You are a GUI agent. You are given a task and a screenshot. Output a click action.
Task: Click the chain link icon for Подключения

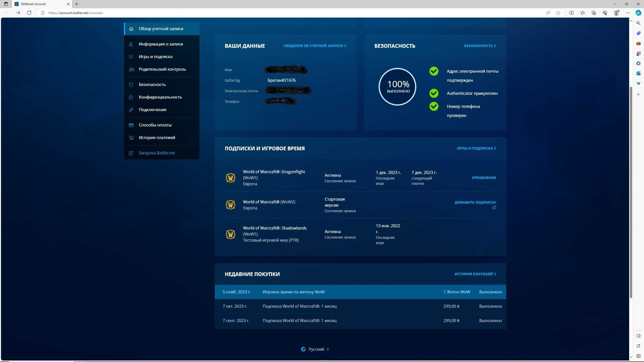tap(131, 110)
